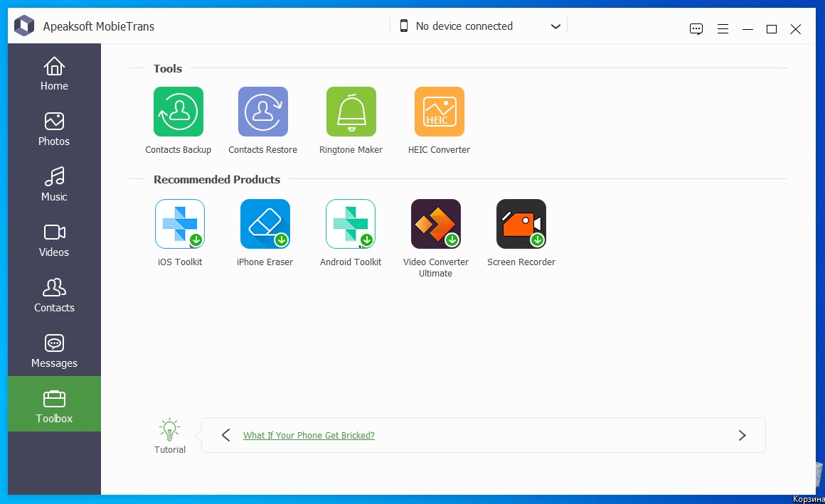The width and height of the screenshot is (825, 504).
Task: Show the previous tutorial tip
Action: (226, 436)
